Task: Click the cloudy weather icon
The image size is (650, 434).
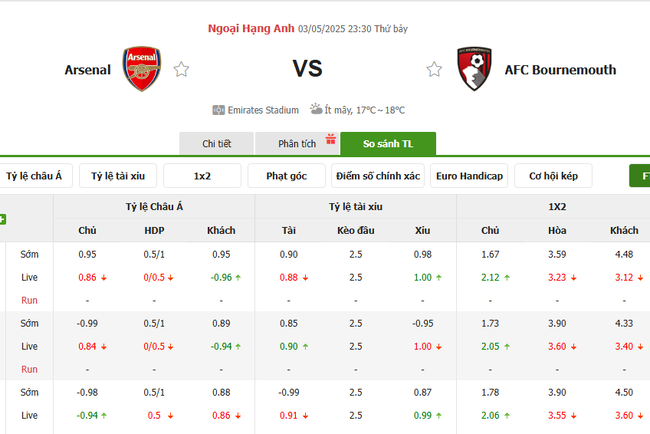Action: point(316,109)
